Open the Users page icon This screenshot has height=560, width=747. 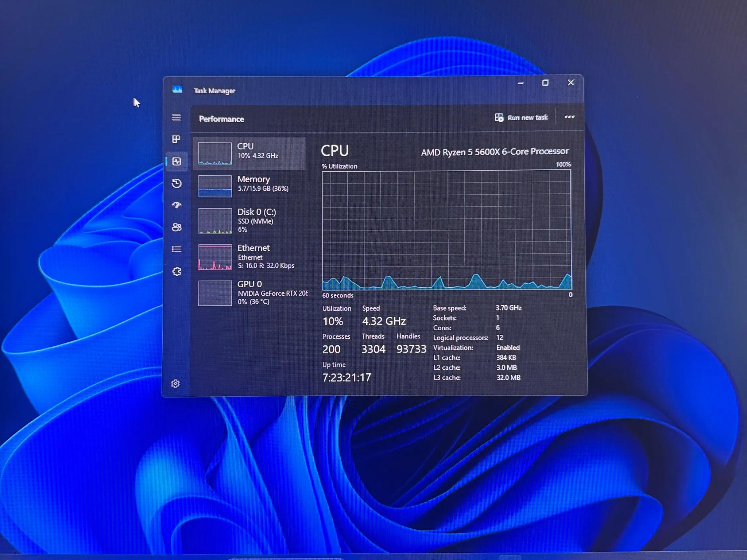pyautogui.click(x=177, y=227)
